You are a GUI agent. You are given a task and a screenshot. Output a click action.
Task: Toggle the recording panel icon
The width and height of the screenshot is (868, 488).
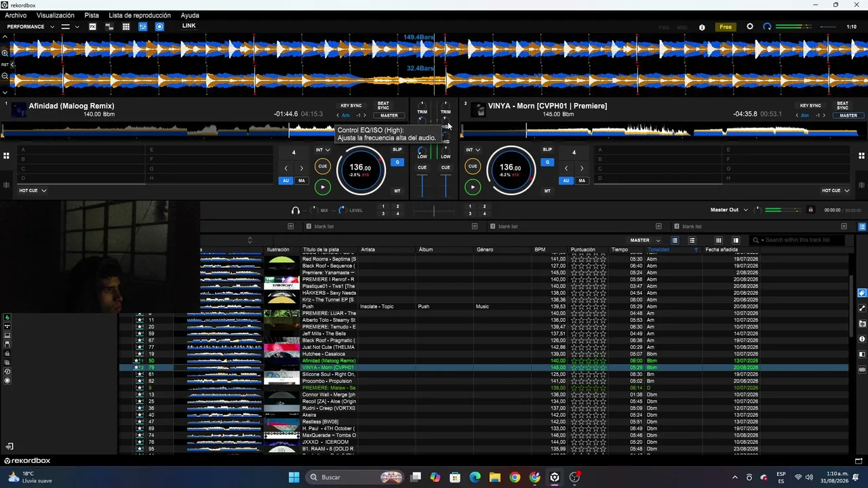point(159,26)
